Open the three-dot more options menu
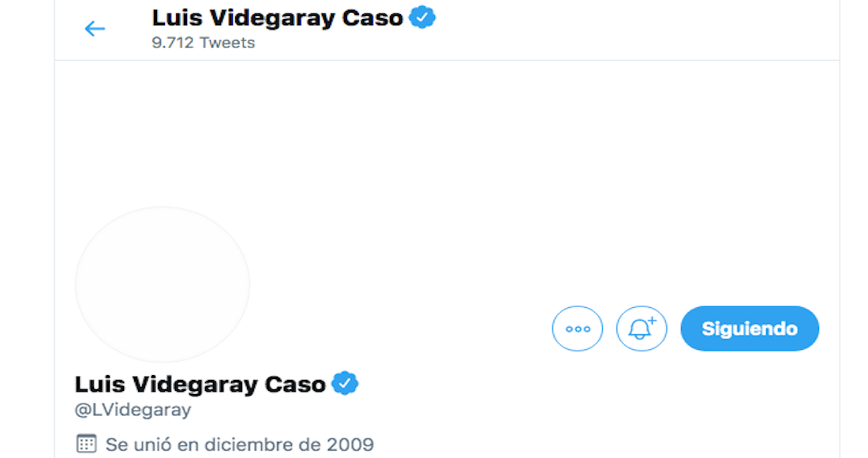Screen dimensions: 868x458 tap(578, 328)
